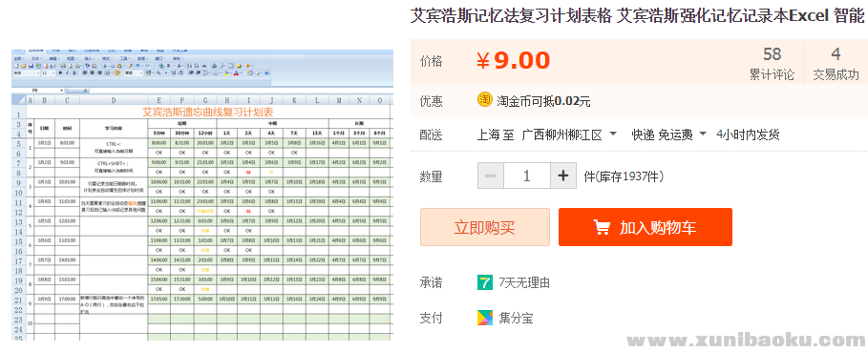Click the 上海 origin text
This screenshot has height=352, width=868.
pyautogui.click(x=489, y=135)
